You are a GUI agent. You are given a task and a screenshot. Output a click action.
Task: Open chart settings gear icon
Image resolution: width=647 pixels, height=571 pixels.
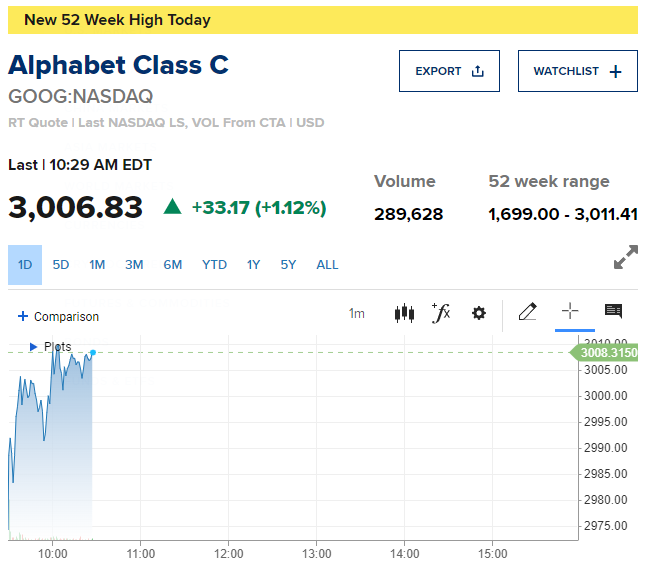479,313
